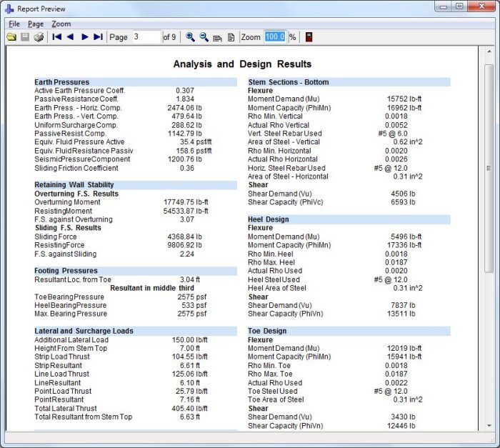This screenshot has height=448, width=500.
Task: Show the whole page view
Action: [231, 37]
